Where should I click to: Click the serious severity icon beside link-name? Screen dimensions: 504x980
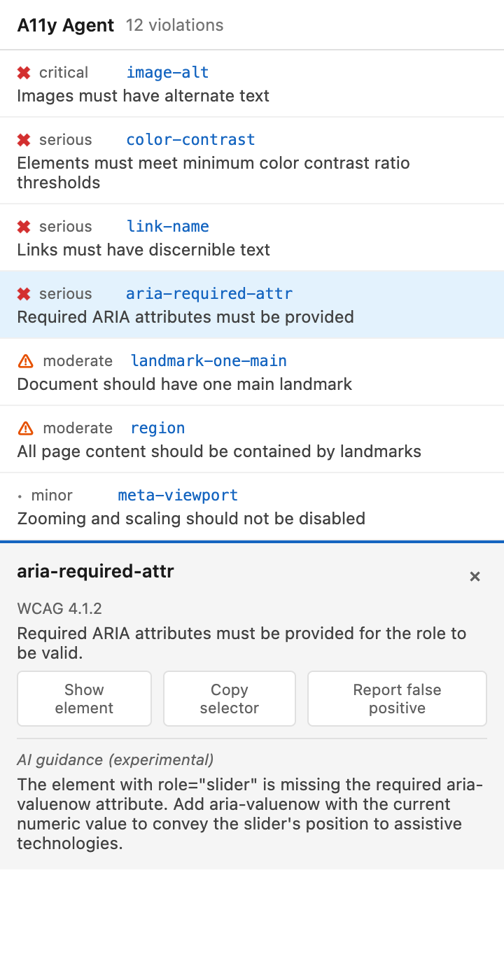[x=24, y=226]
